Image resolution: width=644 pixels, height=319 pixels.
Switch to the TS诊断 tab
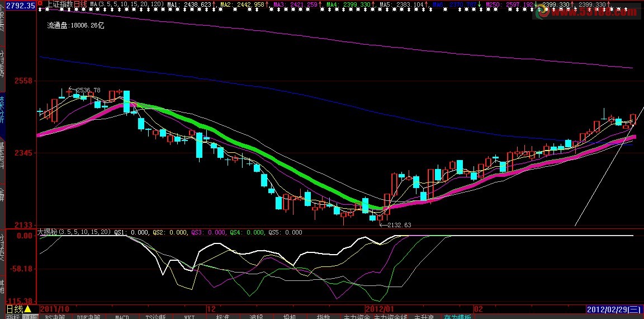tap(155, 317)
